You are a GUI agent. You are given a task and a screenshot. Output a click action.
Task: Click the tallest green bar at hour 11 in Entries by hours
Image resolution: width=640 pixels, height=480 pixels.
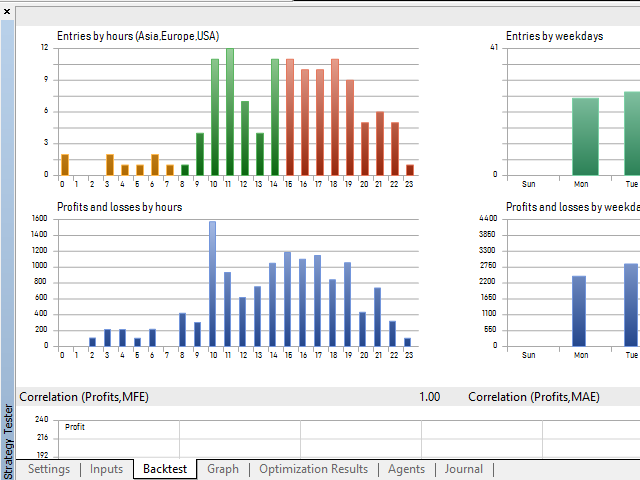(x=230, y=111)
